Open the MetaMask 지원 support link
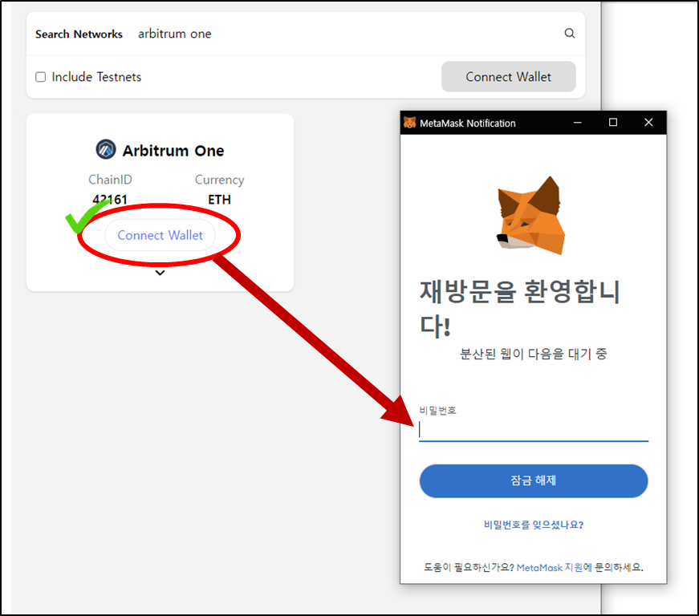Screen dimensions: 699x616 [x=550, y=567]
